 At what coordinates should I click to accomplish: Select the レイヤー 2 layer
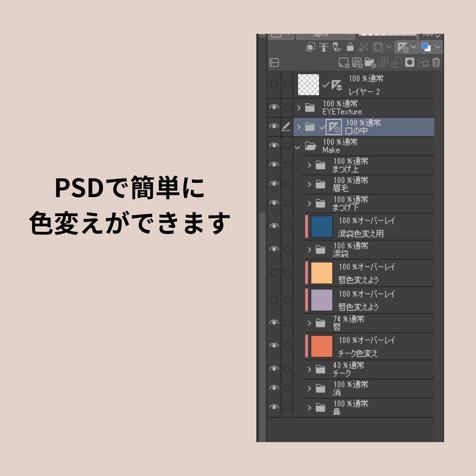coord(364,85)
